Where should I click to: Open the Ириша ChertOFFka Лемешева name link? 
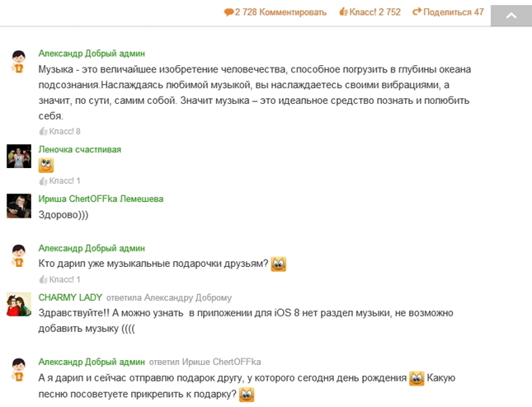point(101,199)
